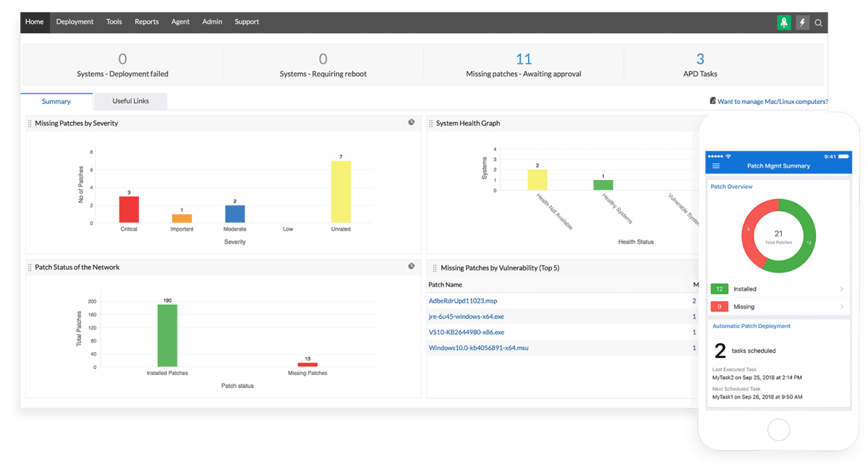Toggle chart type on Missing Patches by Severity
The width and height of the screenshot is (868, 464).
click(412, 122)
